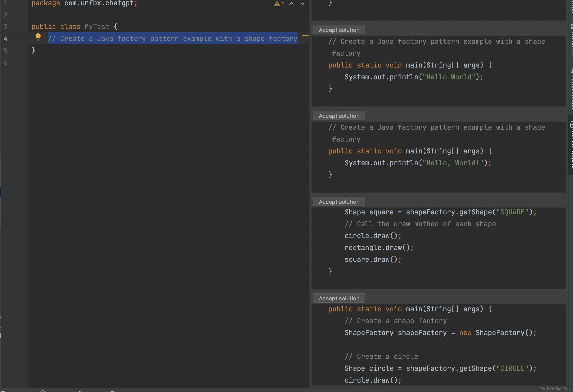
Task: Click the highlighted factory pattern comment line
Action: pyautogui.click(x=173, y=38)
